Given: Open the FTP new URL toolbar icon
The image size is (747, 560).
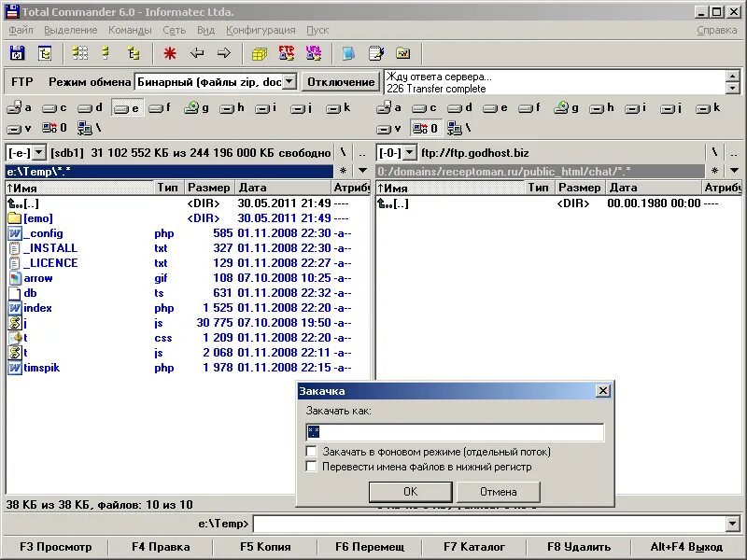Looking at the screenshot, I should 314,53.
